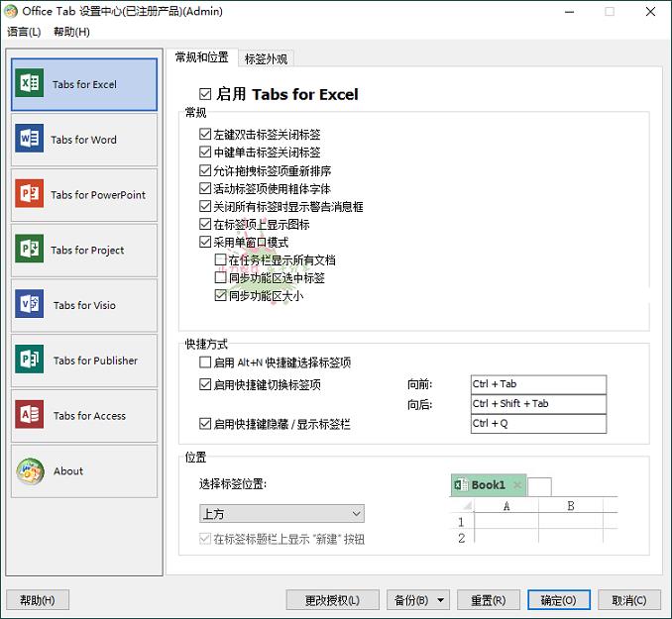Open the 帮助(H) menu in menu bar
This screenshot has width=672, height=619.
(x=71, y=32)
